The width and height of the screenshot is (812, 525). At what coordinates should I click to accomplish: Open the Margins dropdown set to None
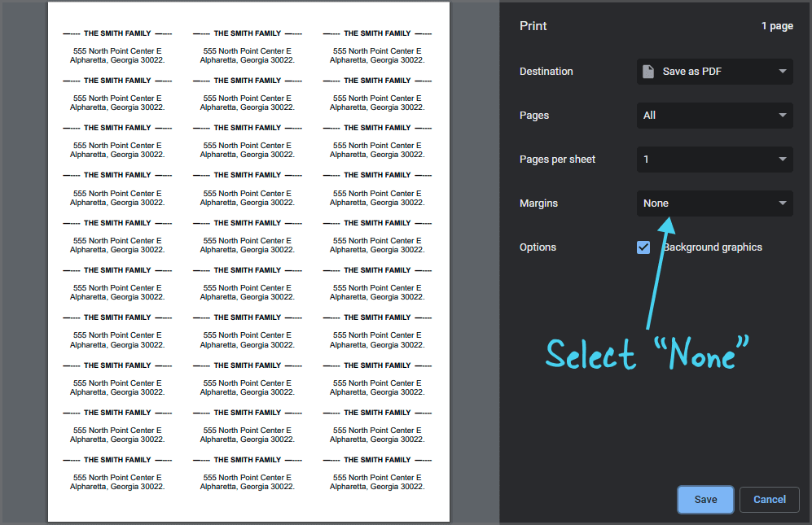pyautogui.click(x=714, y=203)
